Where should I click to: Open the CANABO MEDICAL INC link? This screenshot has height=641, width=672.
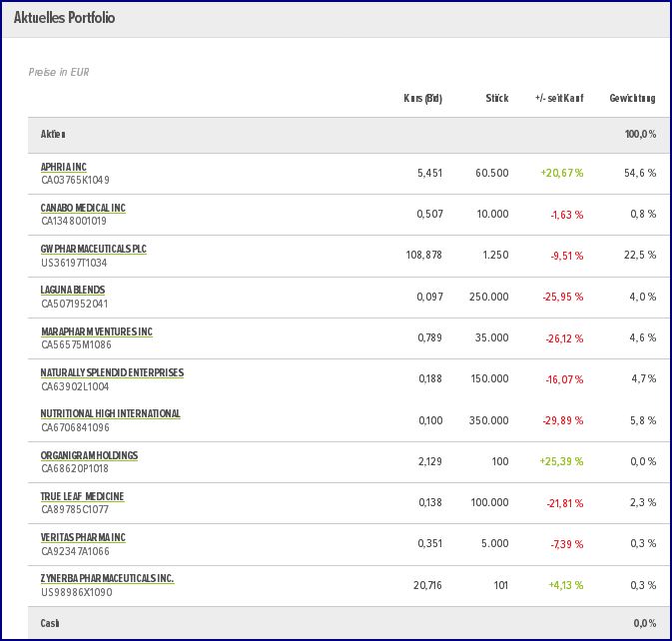pos(83,208)
